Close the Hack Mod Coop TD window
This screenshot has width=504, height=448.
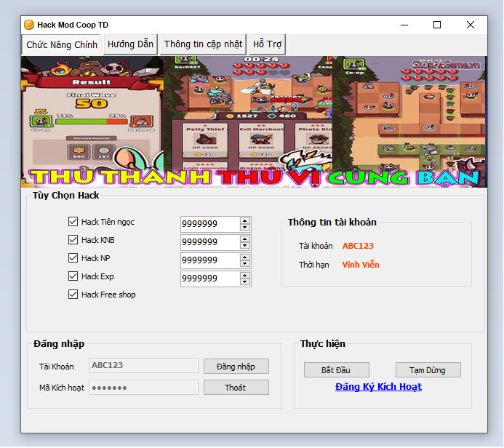(471, 25)
